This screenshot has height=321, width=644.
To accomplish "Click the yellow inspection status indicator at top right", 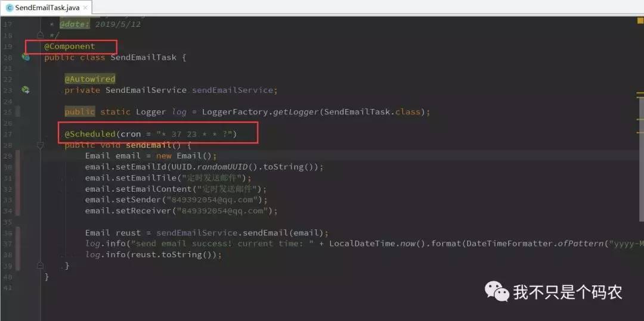I will coord(640,21).
